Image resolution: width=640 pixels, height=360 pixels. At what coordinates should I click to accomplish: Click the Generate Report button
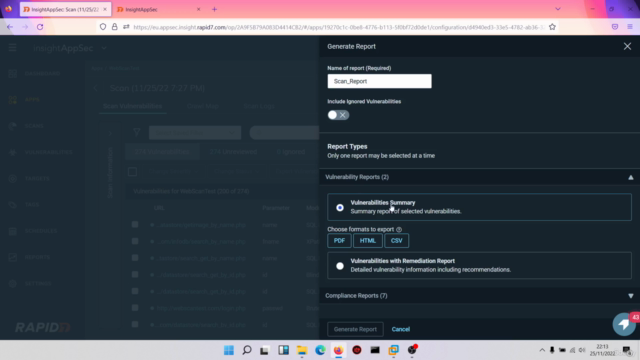coord(355,329)
